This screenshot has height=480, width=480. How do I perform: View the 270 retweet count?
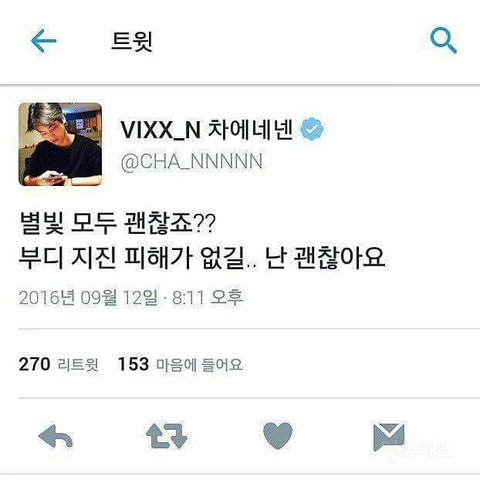pos(35,364)
